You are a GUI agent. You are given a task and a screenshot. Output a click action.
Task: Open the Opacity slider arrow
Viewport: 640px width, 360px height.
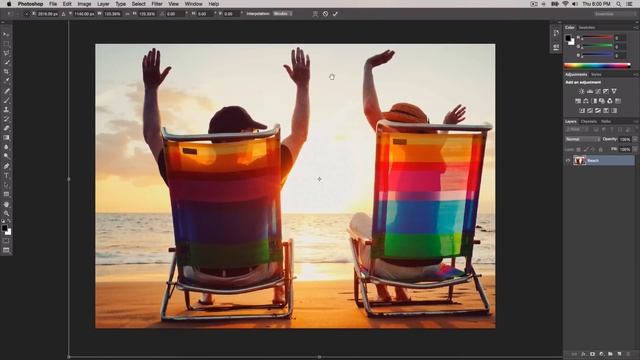[635, 139]
